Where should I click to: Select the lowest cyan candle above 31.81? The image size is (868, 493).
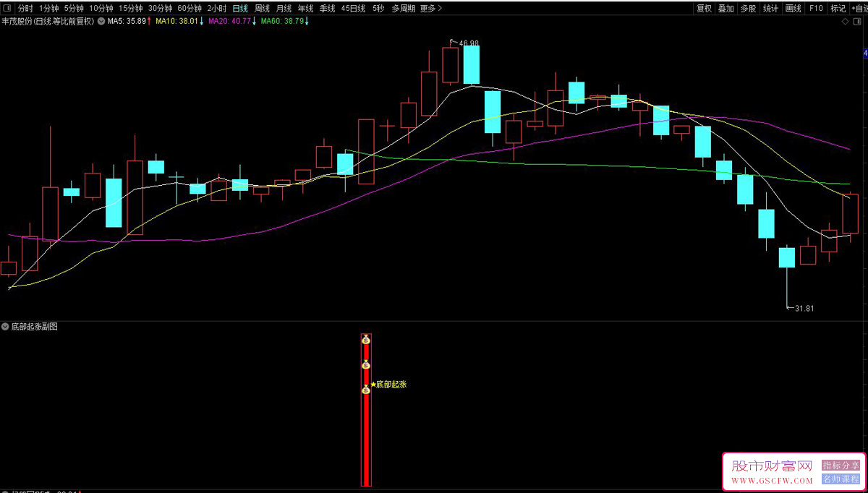click(786, 258)
